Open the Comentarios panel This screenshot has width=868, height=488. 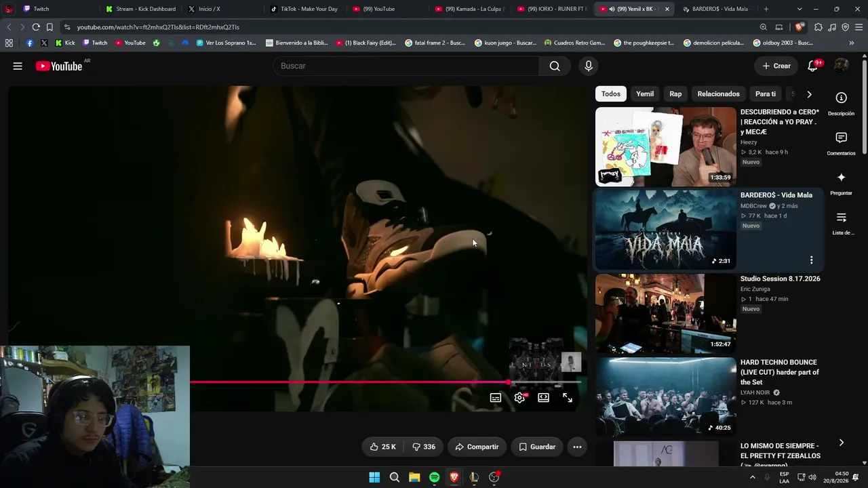tap(841, 143)
